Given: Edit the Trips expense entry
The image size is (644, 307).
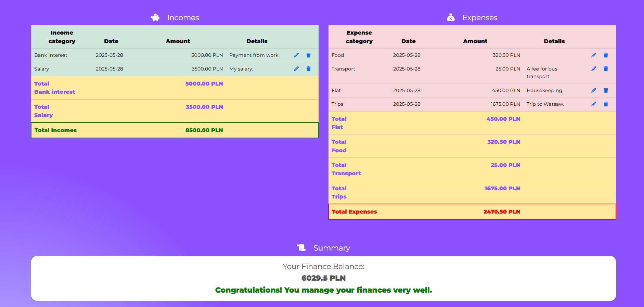Looking at the screenshot, I should 594,104.
